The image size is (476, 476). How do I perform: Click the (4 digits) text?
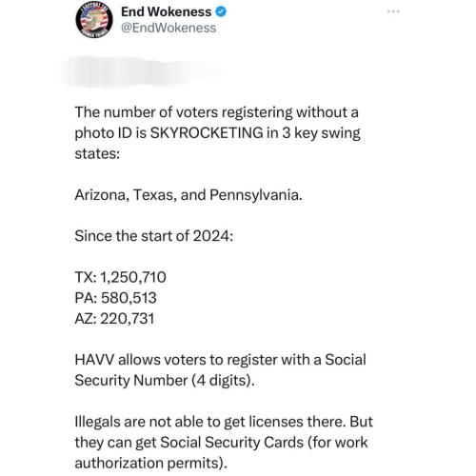click(x=223, y=380)
